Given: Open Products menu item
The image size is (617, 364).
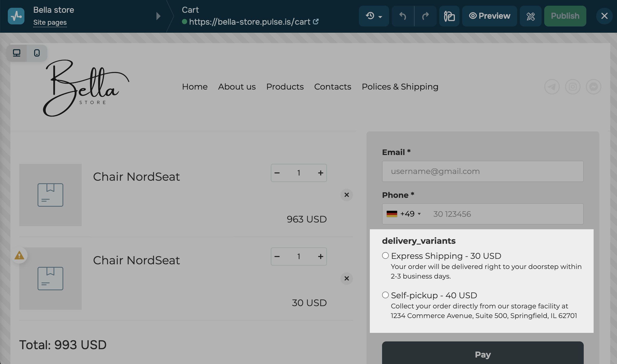Looking at the screenshot, I should click(x=285, y=87).
